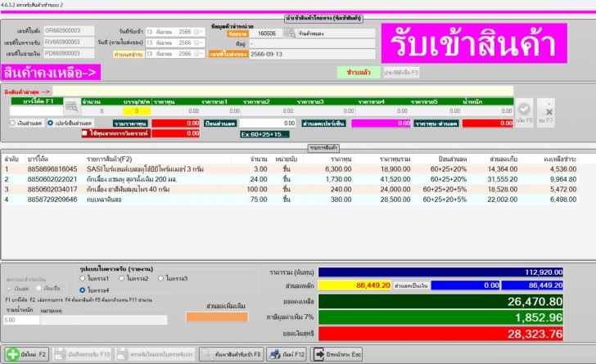Click the green paid status button
Image resolution: width=596 pixels, height=364 pixels.
(359, 72)
